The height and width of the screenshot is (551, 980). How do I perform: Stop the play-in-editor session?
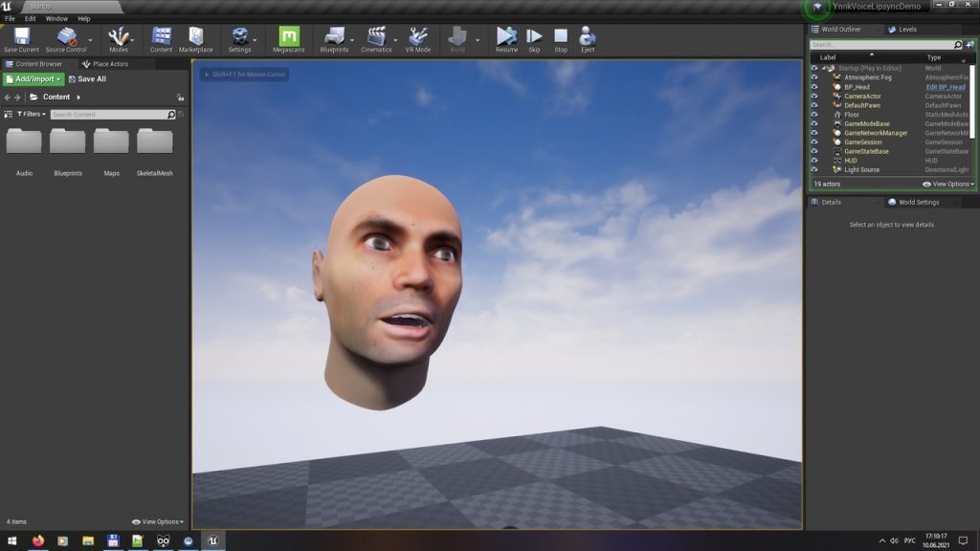pos(561,37)
